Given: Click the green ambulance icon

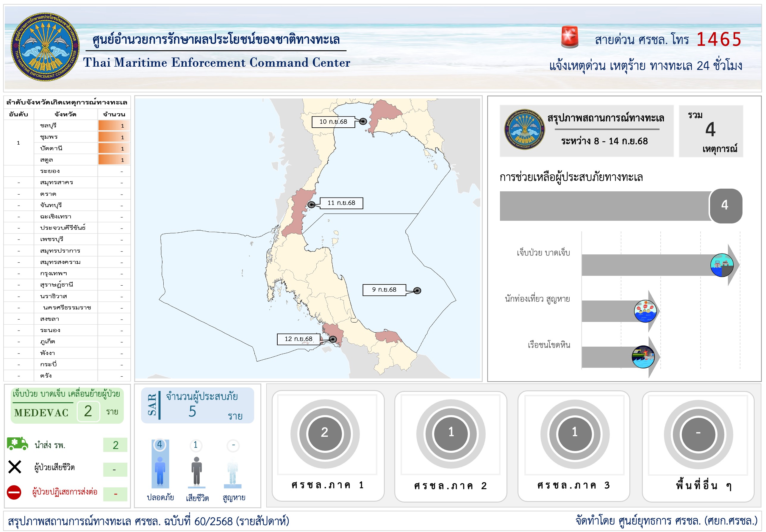Looking at the screenshot, I should pyautogui.click(x=17, y=444).
